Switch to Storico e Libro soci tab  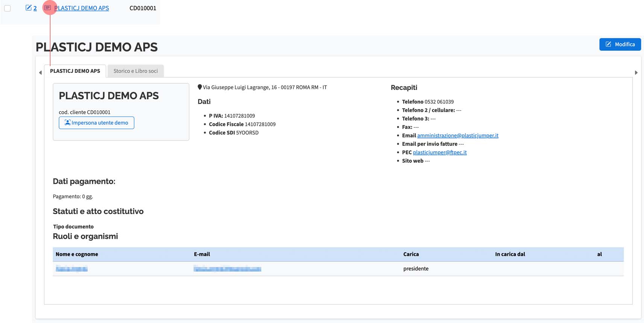tap(136, 71)
